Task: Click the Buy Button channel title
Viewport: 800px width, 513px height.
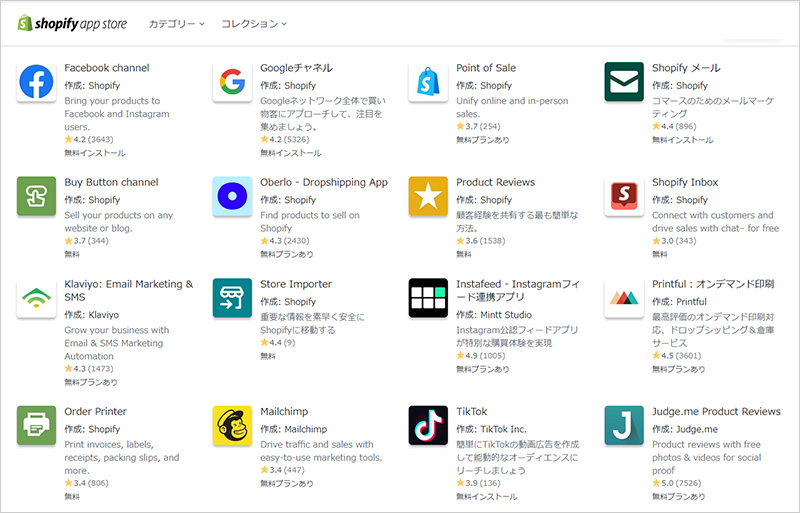Action: click(111, 182)
